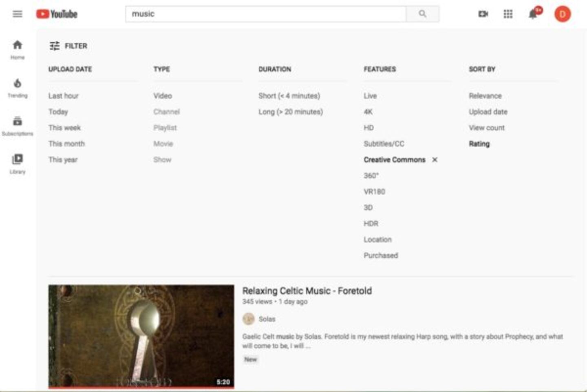The image size is (587, 392).
Task: Remove the Creative Commons filter
Action: [x=435, y=160]
